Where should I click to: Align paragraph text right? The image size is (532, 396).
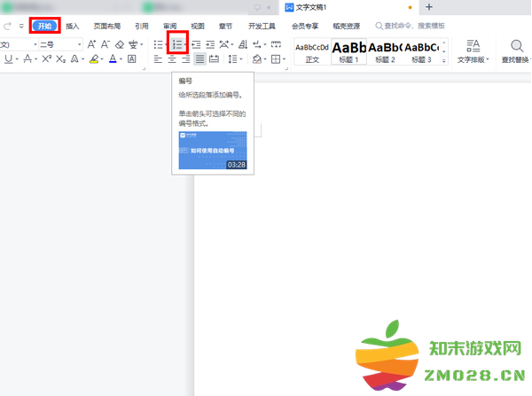pyautogui.click(x=186, y=59)
